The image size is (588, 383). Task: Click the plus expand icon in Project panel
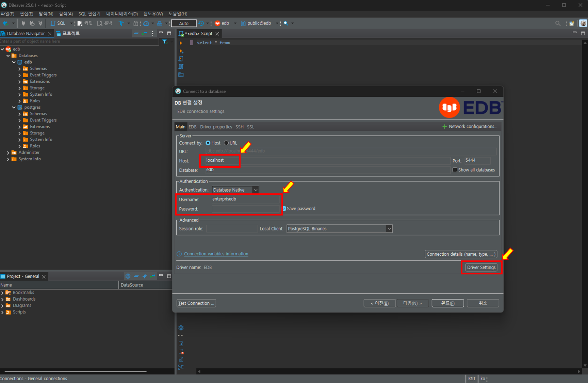145,276
